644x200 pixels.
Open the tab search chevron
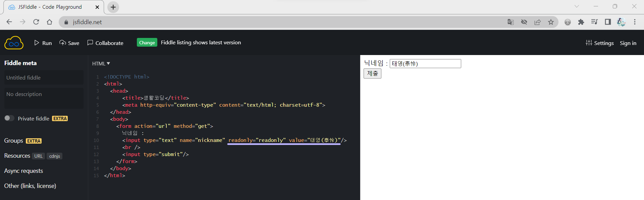click(x=577, y=6)
